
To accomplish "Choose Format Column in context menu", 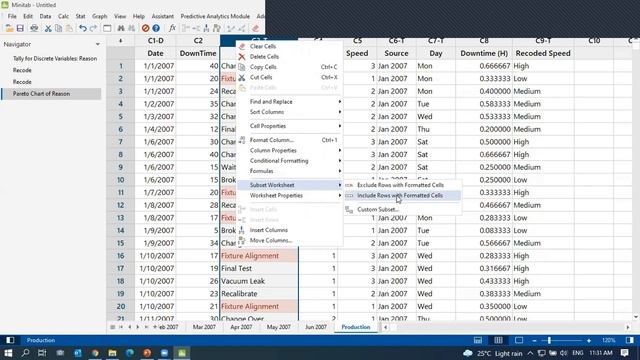I will point(290,140).
